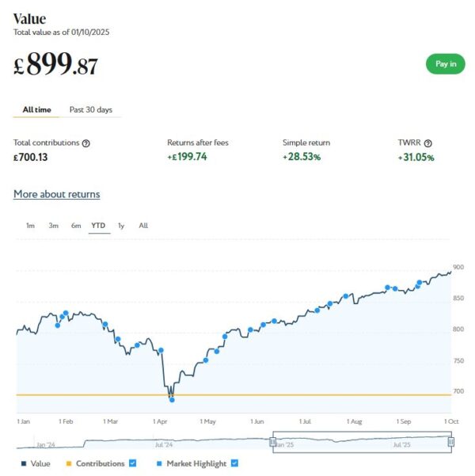Click the left range navigator handle
The height and width of the screenshot is (476, 475).
(274, 443)
